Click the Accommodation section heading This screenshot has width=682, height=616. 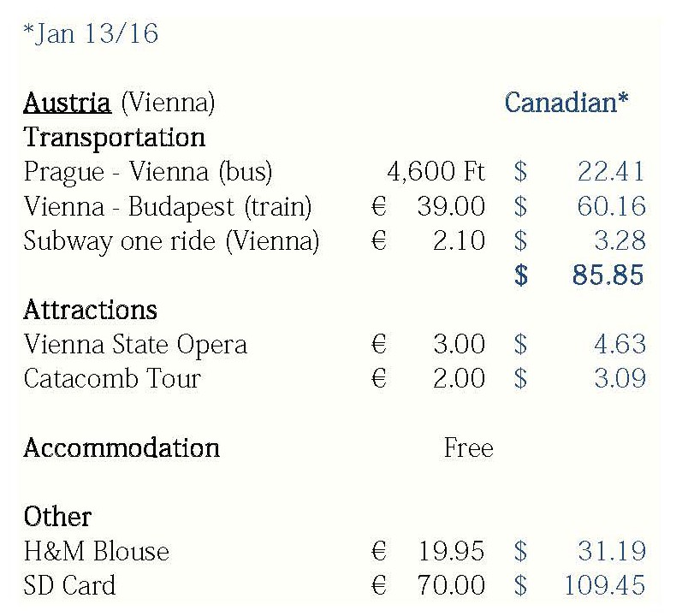coord(122,447)
